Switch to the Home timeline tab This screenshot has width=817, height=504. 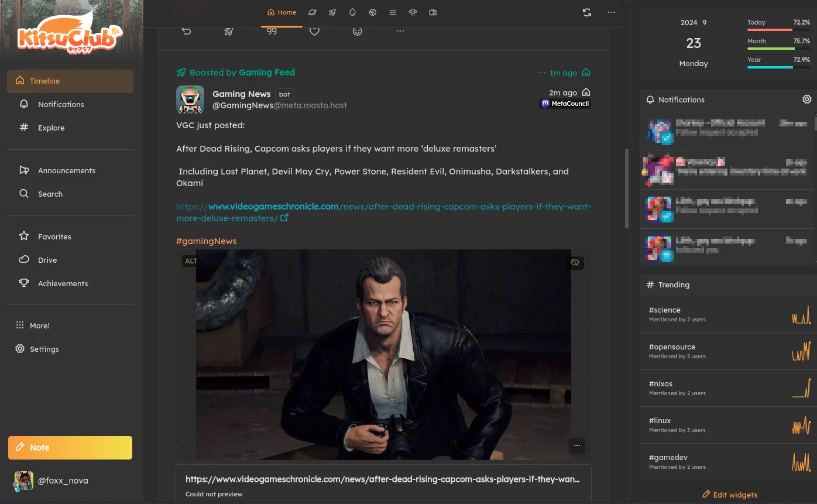(282, 12)
